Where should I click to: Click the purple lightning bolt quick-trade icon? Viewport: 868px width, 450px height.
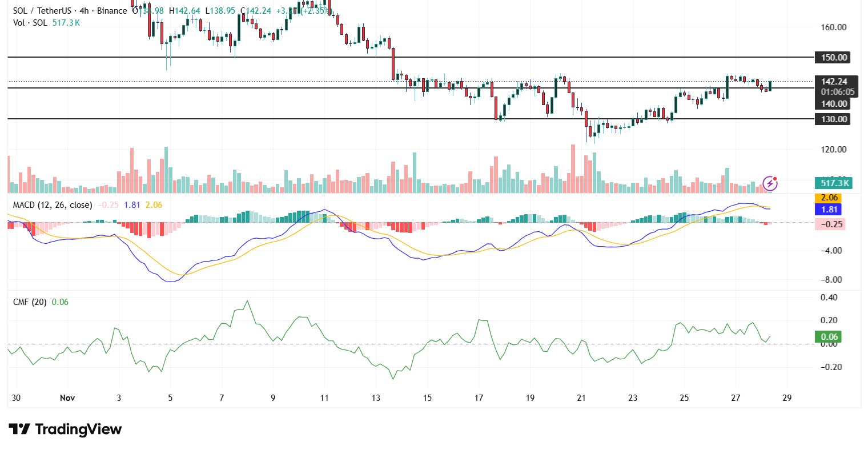(x=771, y=183)
